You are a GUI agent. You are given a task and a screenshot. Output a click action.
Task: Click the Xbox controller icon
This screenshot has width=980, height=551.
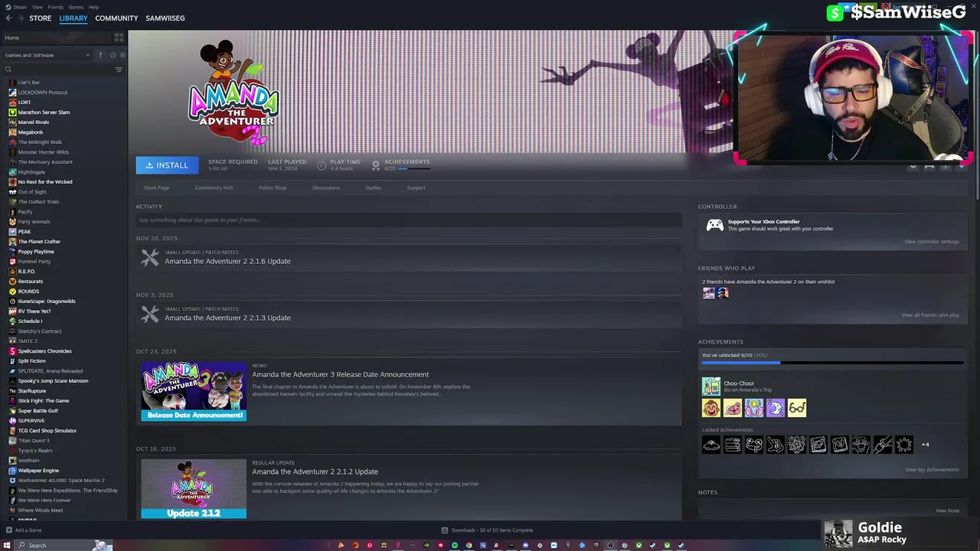pos(714,225)
